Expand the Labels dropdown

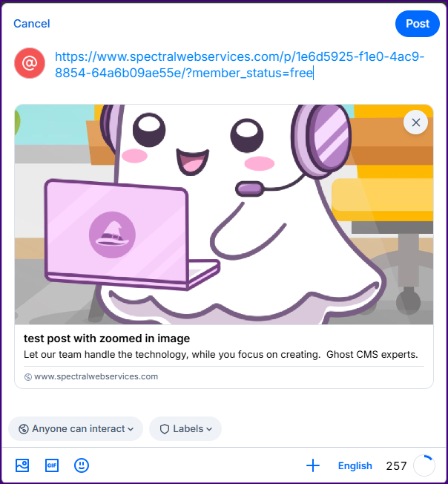(x=185, y=428)
